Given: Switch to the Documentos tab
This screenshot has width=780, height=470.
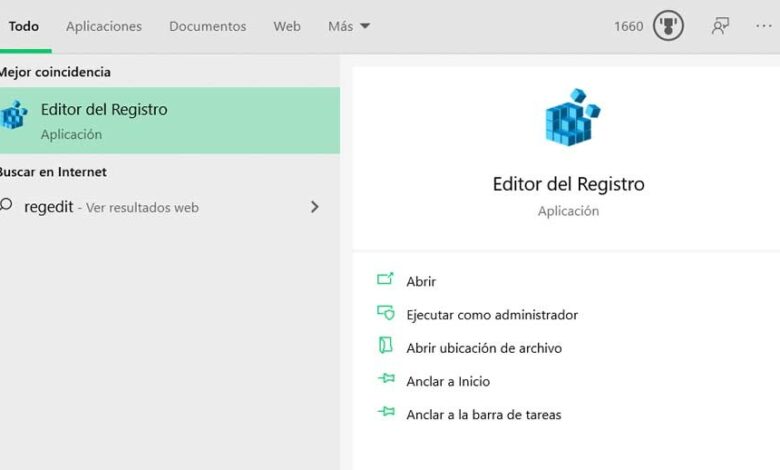Looking at the screenshot, I should (x=207, y=26).
